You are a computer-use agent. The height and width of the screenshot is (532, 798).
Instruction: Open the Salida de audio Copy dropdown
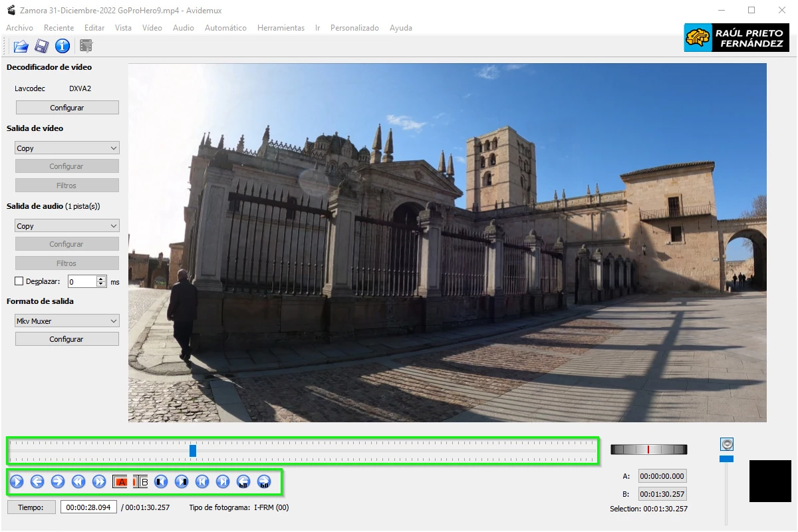(x=66, y=225)
